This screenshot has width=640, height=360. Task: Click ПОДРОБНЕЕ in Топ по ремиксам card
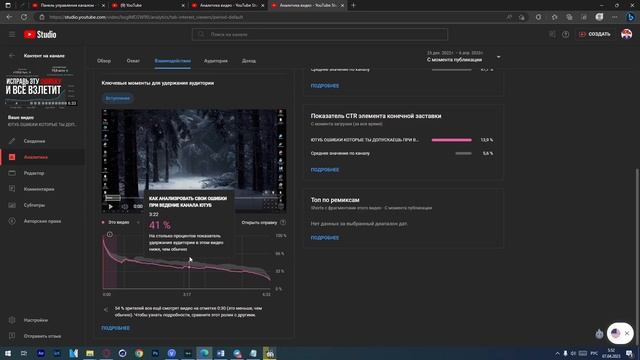click(325, 238)
